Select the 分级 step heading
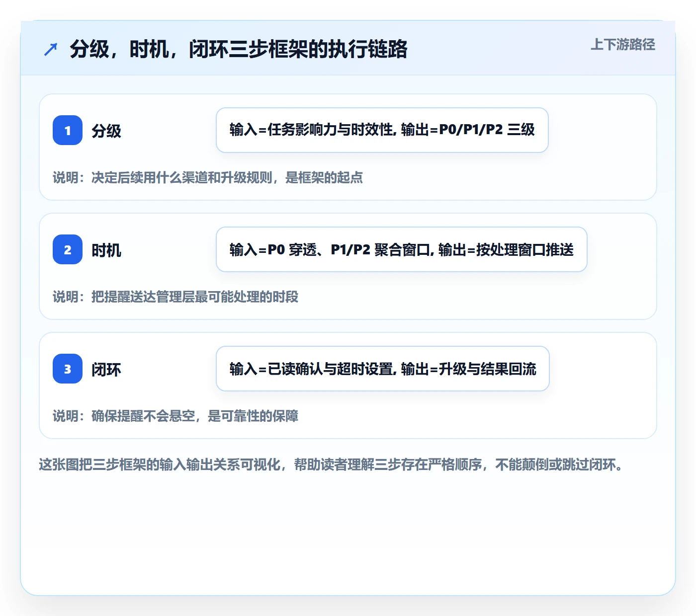696x616 pixels. click(x=106, y=131)
